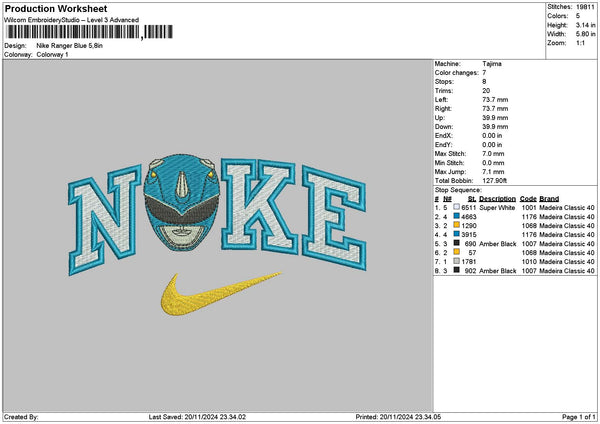
Task: Click the Created By label in footer
Action: 21,417
